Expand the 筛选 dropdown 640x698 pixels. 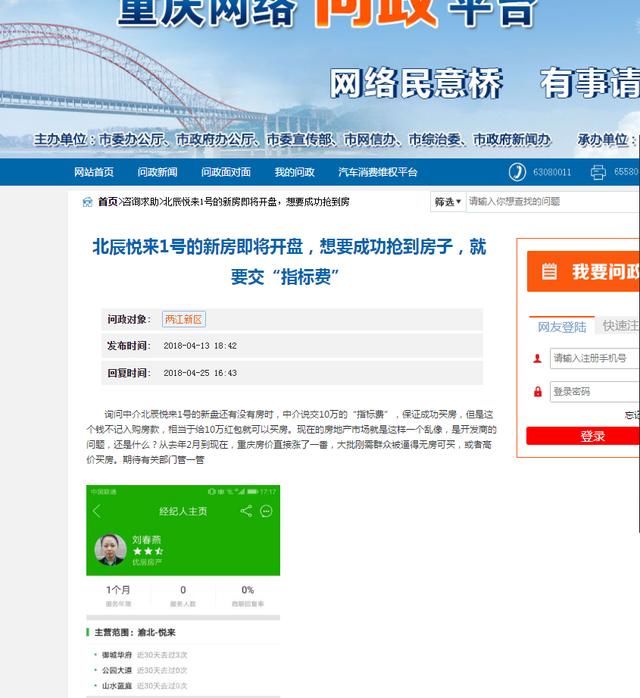(x=447, y=202)
